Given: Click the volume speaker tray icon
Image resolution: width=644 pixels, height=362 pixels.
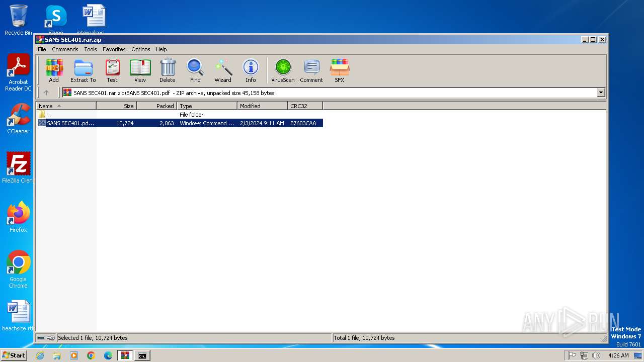Looking at the screenshot, I should pyautogui.click(x=596, y=355).
